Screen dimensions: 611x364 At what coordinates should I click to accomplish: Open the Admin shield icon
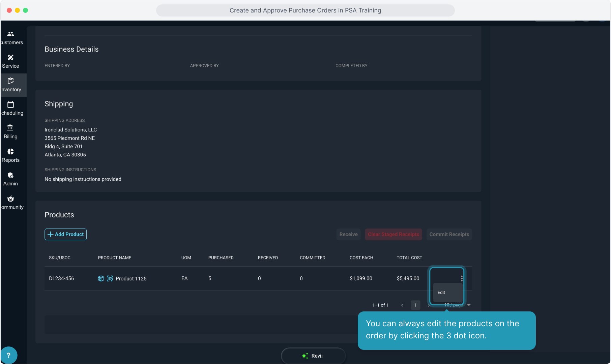[x=11, y=175]
